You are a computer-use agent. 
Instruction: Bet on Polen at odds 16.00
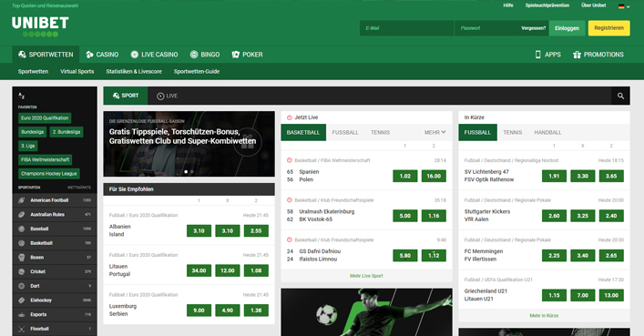pos(434,176)
